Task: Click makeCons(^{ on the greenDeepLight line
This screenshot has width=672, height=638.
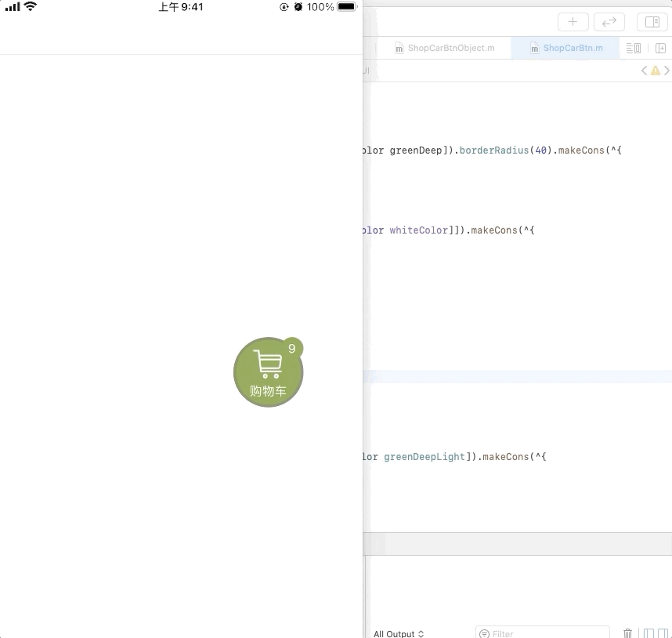Action: click(x=515, y=457)
